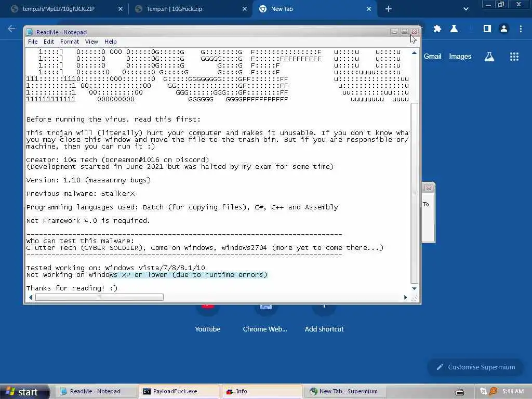The height and width of the screenshot is (399, 532).
Task: Open the Extensions puzzle icon
Action: (437, 29)
